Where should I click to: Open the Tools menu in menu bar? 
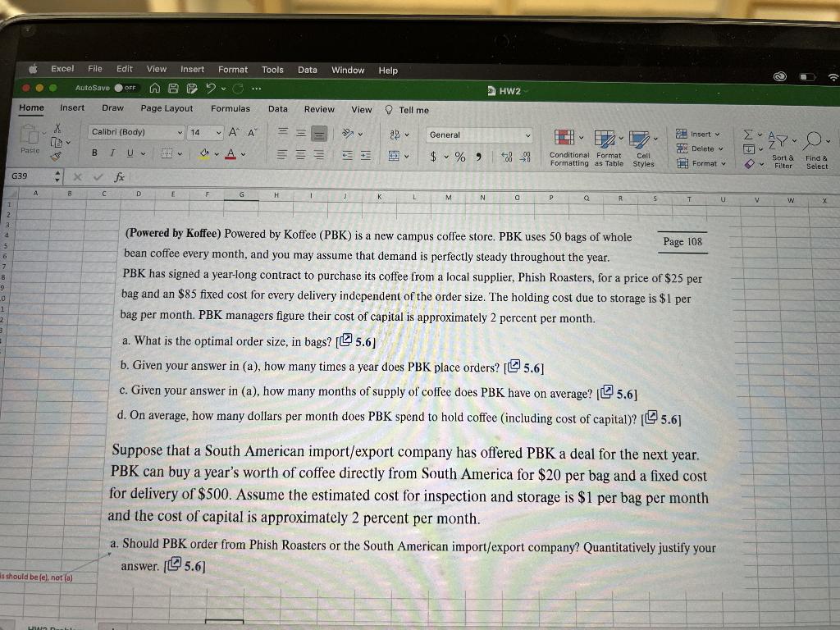pyautogui.click(x=272, y=70)
